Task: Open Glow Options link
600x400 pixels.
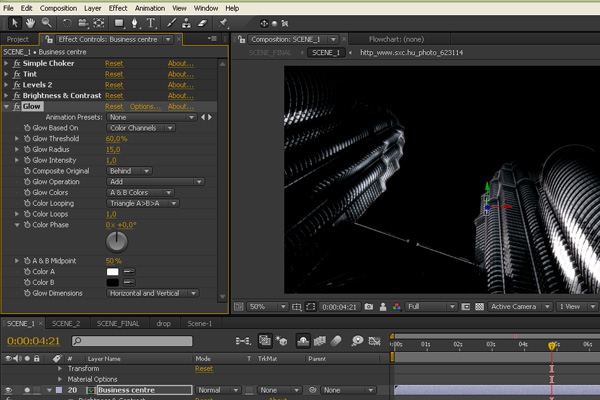Action: pos(145,106)
